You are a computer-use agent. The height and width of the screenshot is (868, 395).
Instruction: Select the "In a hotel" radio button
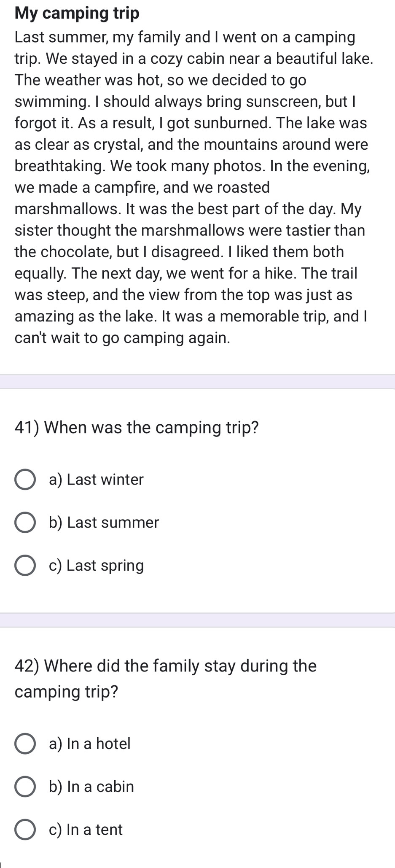coord(25,744)
